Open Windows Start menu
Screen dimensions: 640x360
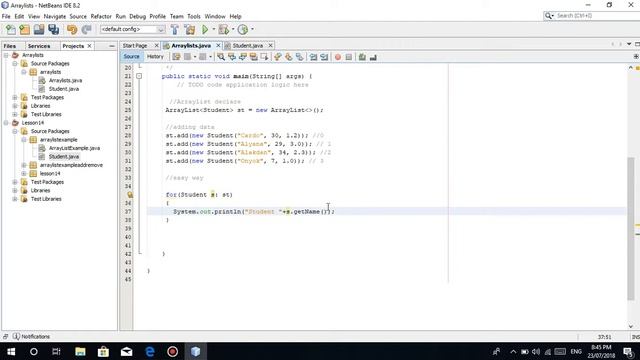point(11,351)
